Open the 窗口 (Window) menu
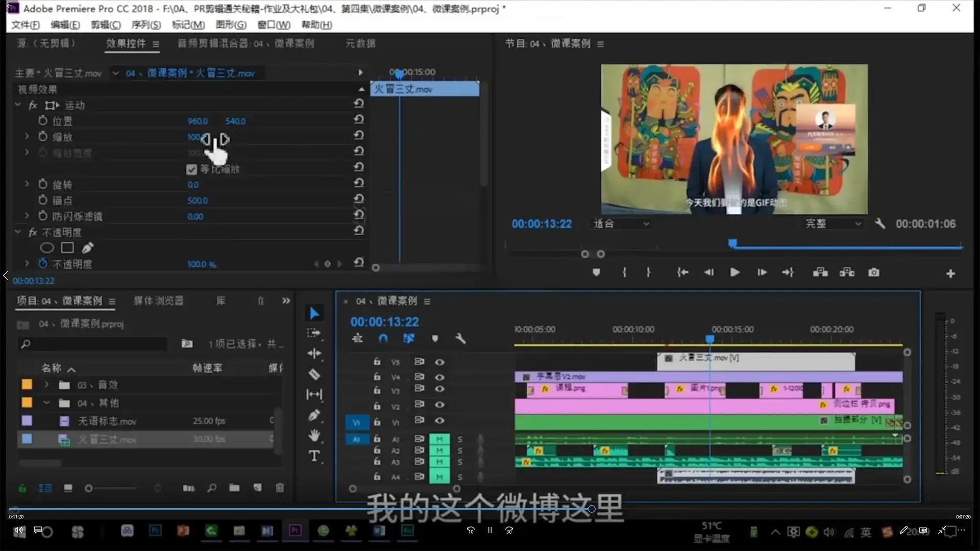This screenshot has width=980, height=551. tap(273, 24)
